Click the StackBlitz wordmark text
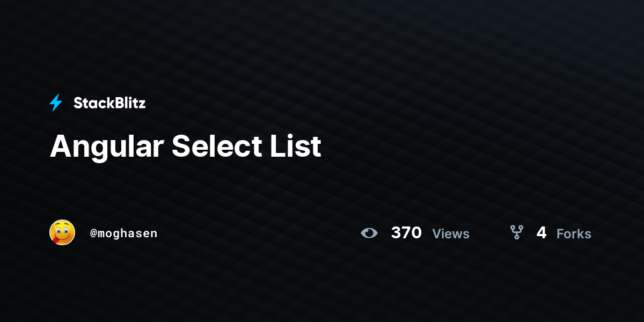 (109, 103)
